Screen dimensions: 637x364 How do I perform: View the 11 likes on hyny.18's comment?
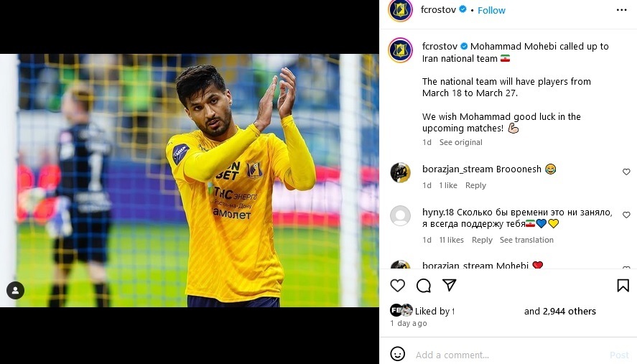(x=451, y=240)
